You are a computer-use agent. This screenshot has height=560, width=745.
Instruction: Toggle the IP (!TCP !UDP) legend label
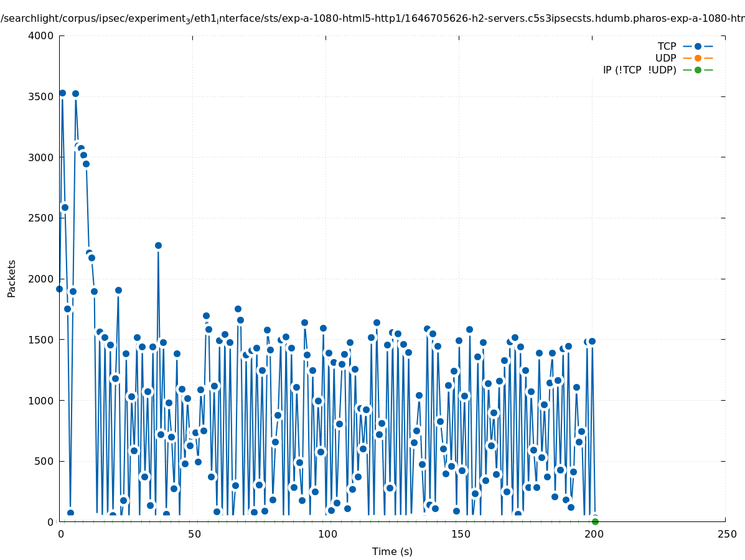point(639,70)
